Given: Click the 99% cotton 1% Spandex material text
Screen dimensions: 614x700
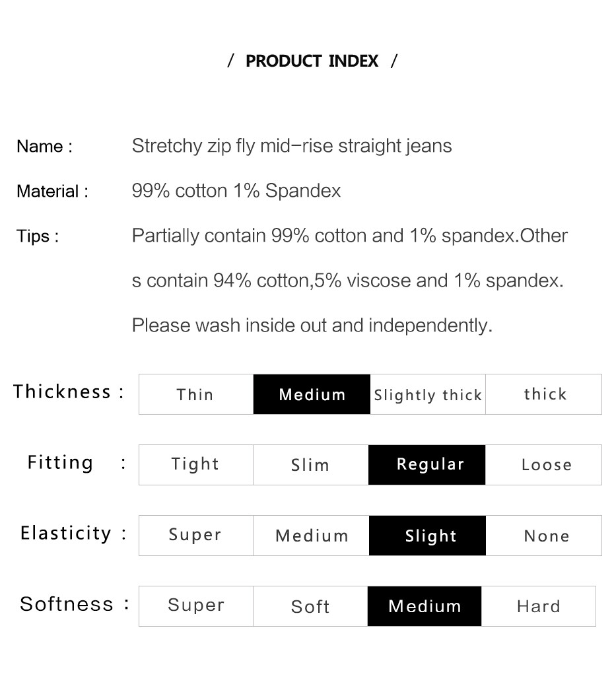Looking at the screenshot, I should (x=236, y=191).
